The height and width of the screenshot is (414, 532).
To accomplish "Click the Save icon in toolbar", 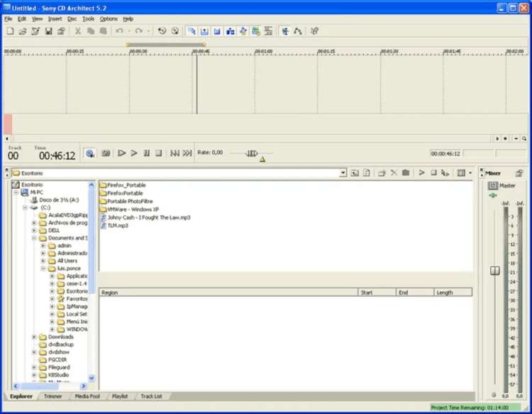I will (48, 31).
